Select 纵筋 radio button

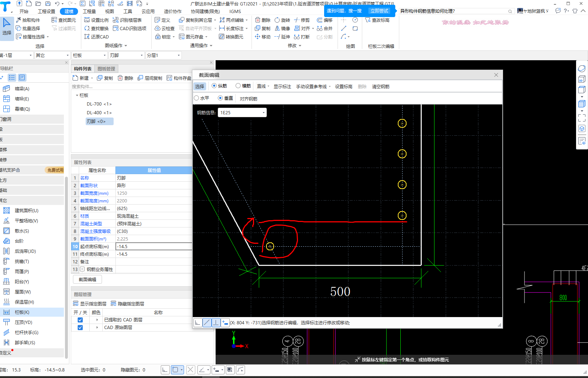[x=214, y=86]
